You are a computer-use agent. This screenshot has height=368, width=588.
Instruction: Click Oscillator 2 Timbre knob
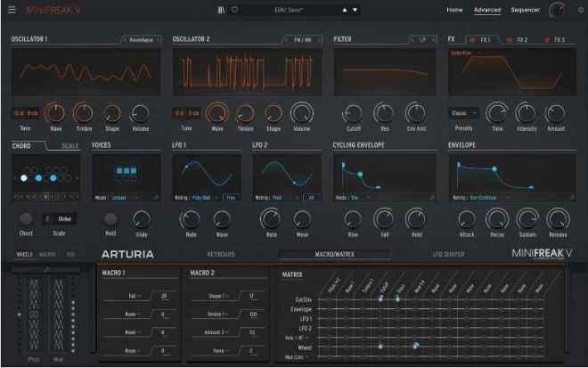[x=245, y=113]
